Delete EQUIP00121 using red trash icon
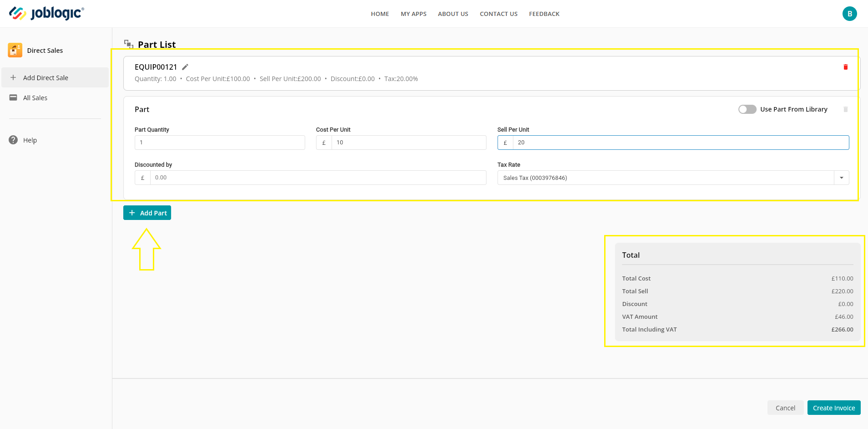Viewport: 868px width, 429px height. (x=846, y=67)
